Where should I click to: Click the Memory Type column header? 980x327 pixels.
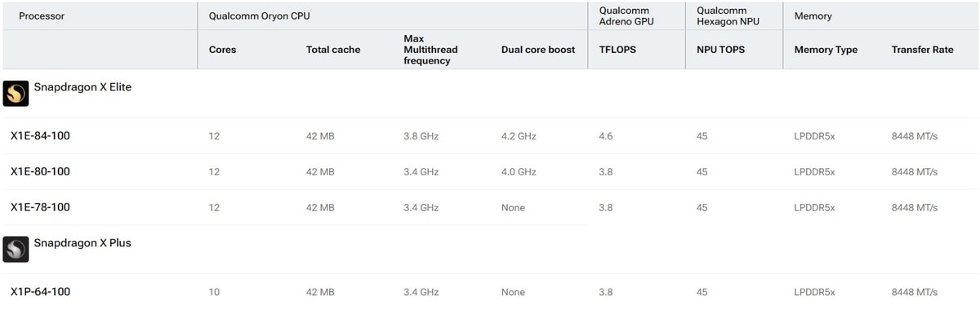[x=826, y=50]
